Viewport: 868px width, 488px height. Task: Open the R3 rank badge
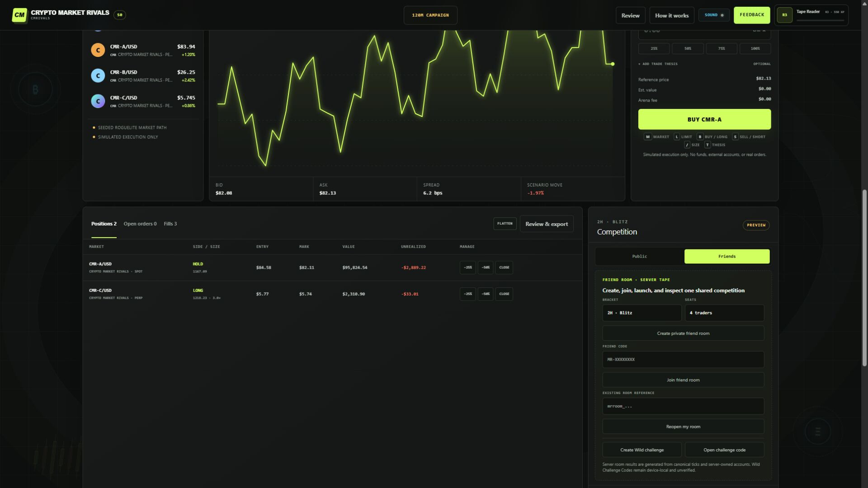tap(784, 15)
